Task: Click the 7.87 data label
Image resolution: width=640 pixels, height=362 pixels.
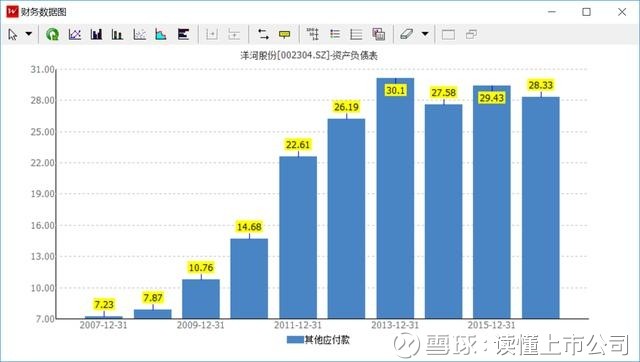Action: [x=153, y=298]
